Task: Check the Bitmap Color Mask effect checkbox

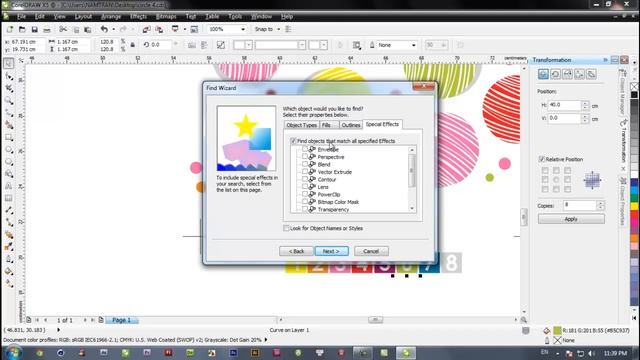Action: click(x=305, y=202)
